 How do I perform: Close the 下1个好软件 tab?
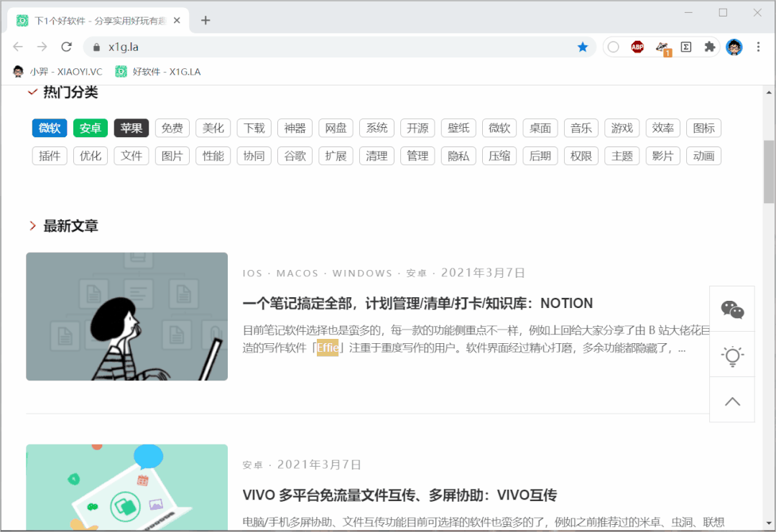tap(177, 20)
